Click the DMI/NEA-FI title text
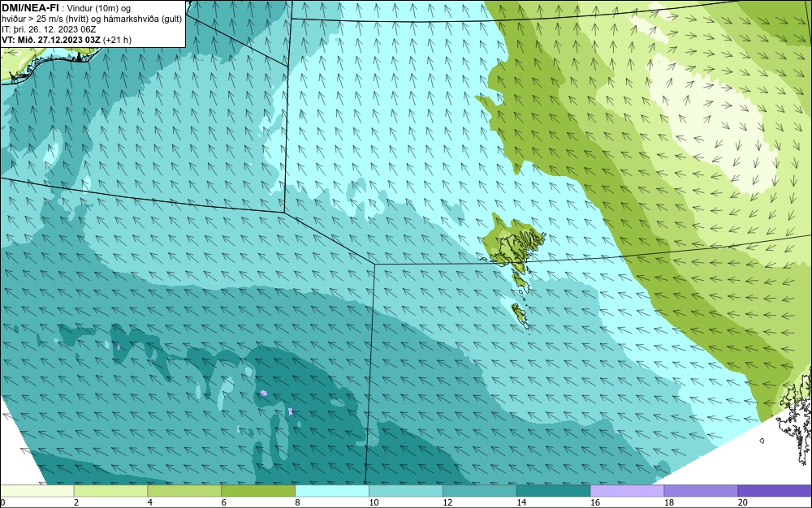This screenshot has width=812, height=508. pos(30,7)
